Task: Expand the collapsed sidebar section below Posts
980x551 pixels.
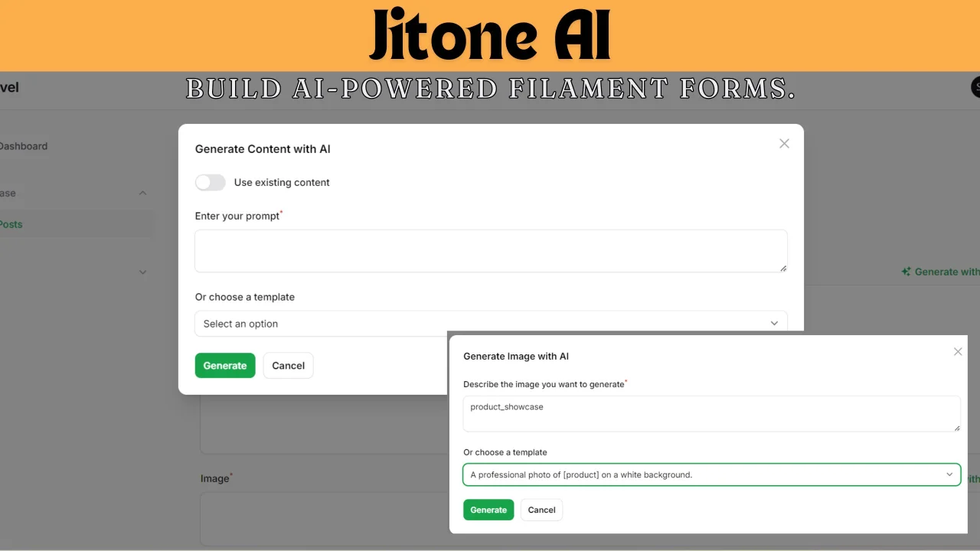Action: pyautogui.click(x=142, y=272)
